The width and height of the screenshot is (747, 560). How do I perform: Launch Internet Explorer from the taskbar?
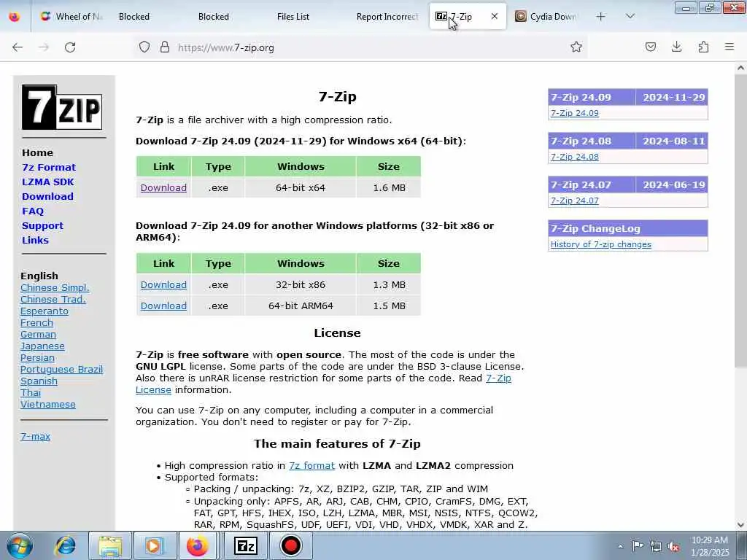point(65,545)
